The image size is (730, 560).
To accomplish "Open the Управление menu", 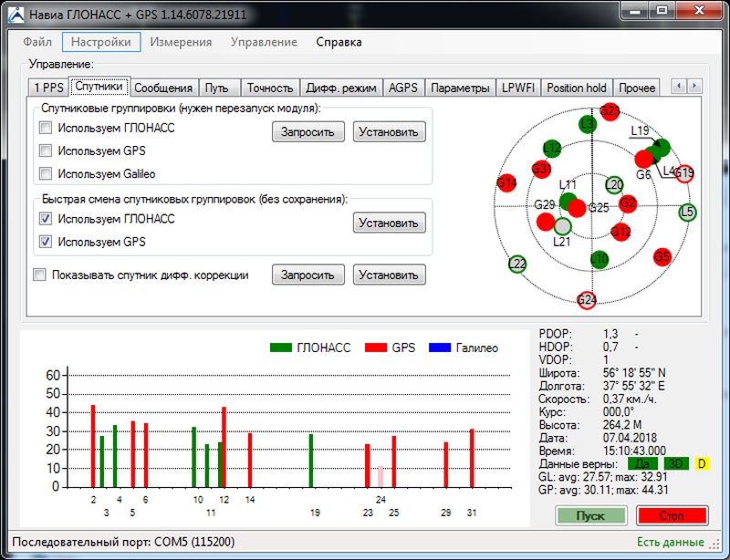I will click(264, 42).
